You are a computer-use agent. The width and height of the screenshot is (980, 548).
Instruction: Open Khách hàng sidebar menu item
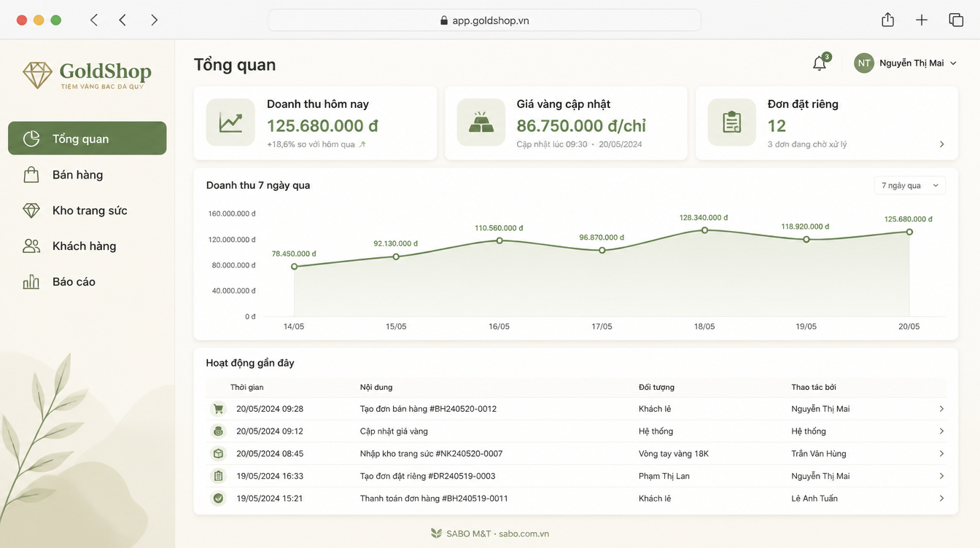[x=87, y=246]
